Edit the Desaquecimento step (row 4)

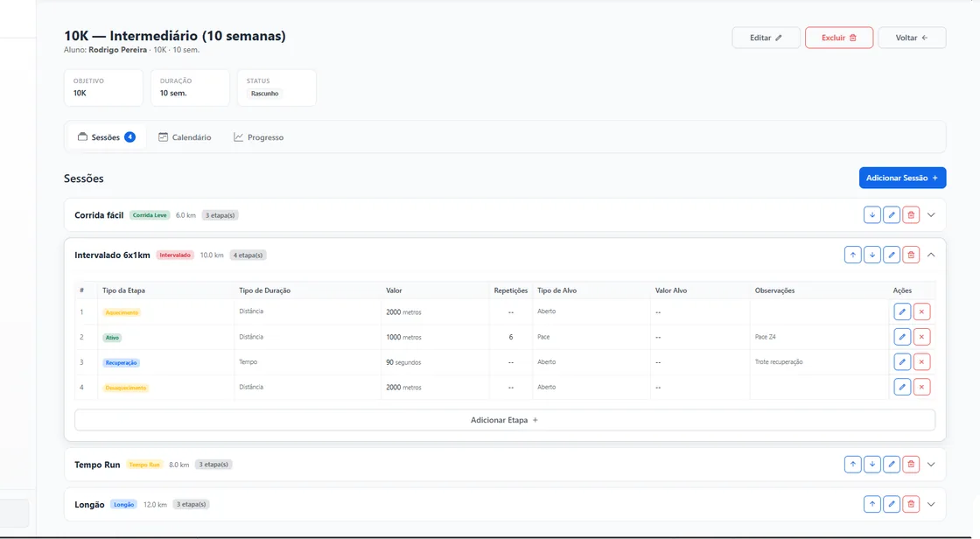point(902,387)
